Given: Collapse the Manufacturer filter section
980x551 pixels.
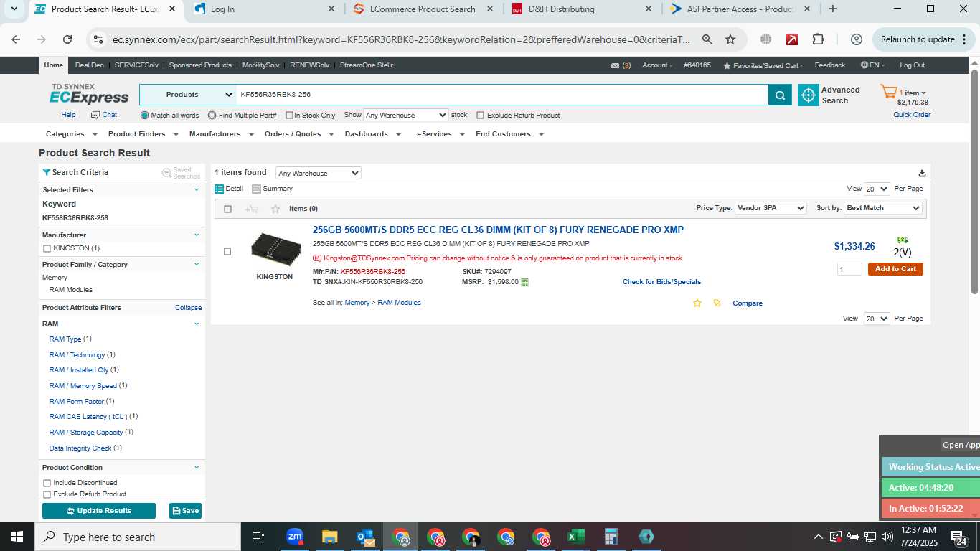Looking at the screenshot, I should pyautogui.click(x=197, y=235).
